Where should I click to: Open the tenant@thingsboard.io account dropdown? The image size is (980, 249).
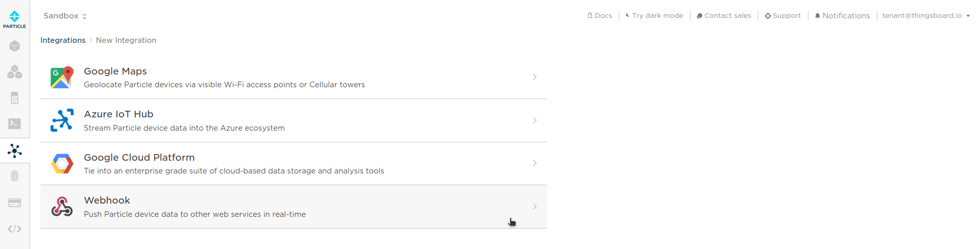click(x=926, y=16)
